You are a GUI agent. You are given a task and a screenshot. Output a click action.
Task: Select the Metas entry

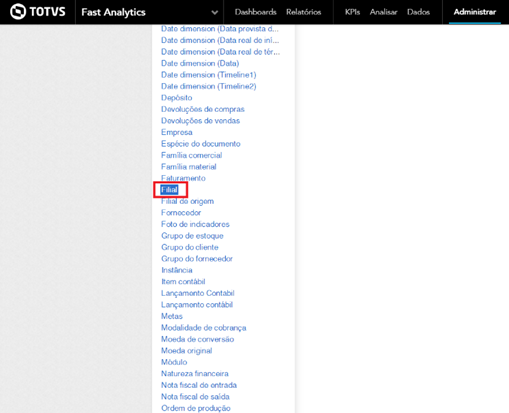pos(172,316)
